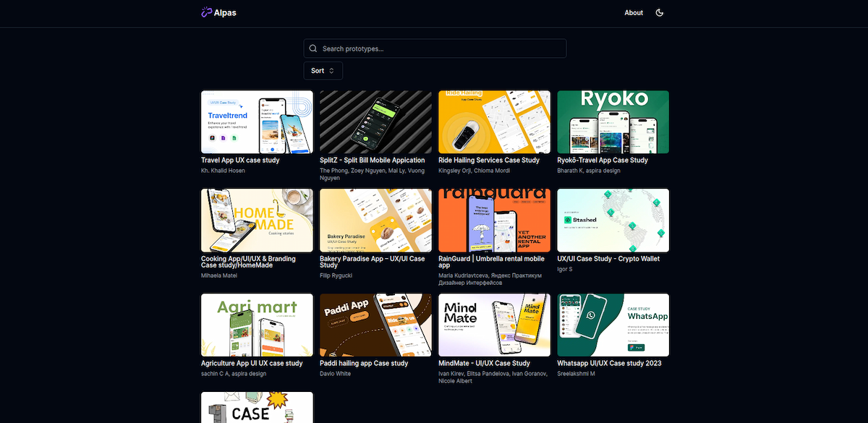Click the search magnifier icon
Screen dimensions: 868x423
pyautogui.click(x=313, y=48)
